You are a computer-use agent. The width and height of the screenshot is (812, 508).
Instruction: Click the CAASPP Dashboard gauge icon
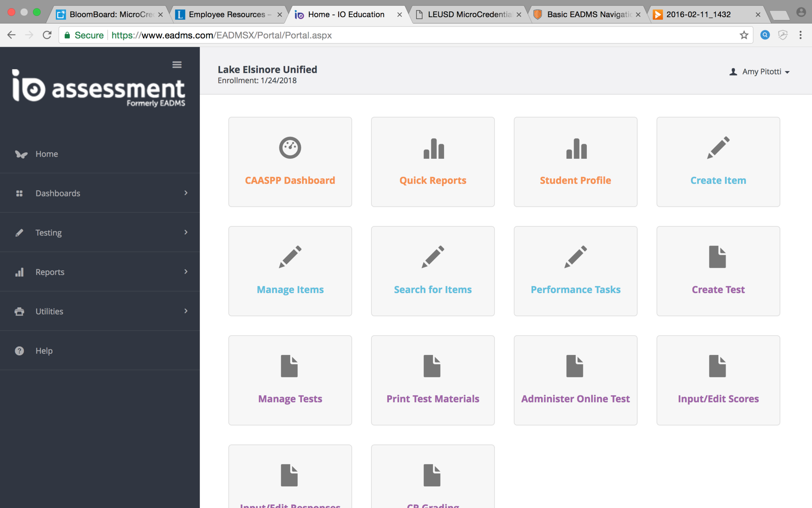tap(290, 148)
